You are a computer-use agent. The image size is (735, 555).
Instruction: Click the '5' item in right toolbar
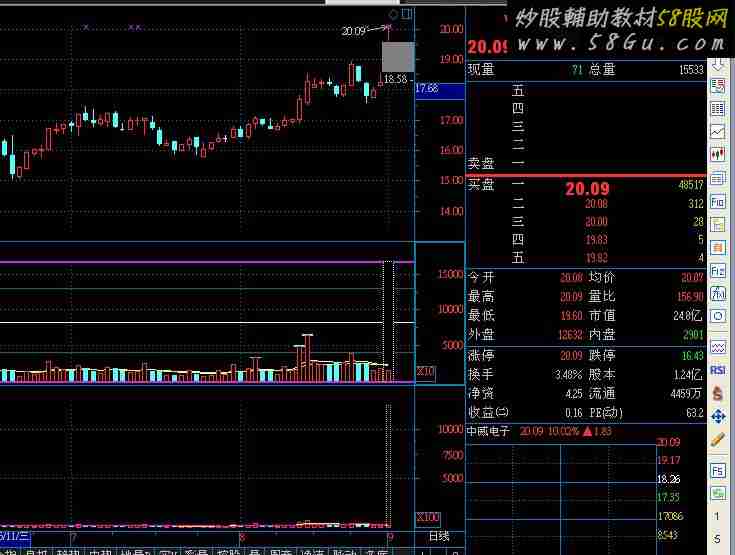[x=717, y=539]
